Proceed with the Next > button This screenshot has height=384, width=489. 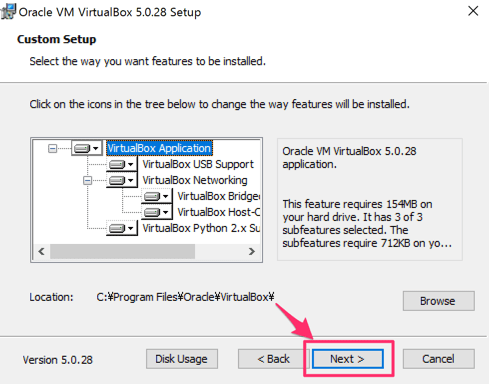coord(348,359)
